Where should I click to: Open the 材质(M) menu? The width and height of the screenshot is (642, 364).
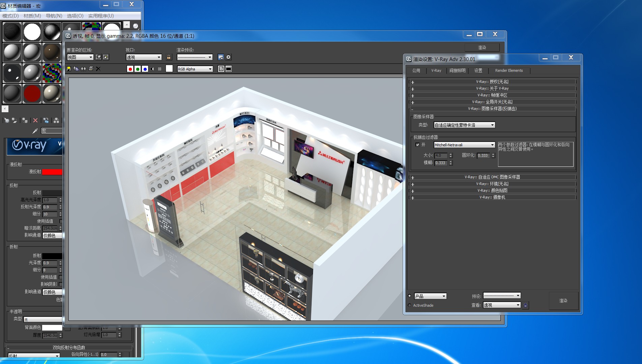[32, 16]
